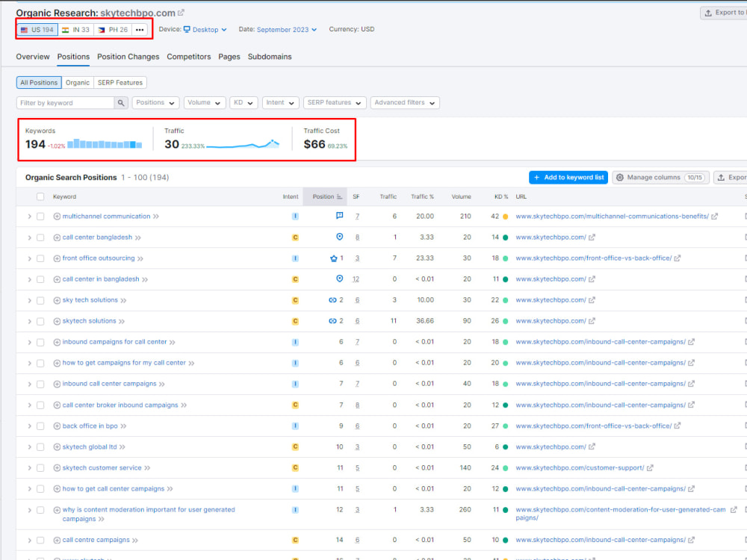
Task: Click the Commercial intent badge for call center bangladesh
Action: pyautogui.click(x=295, y=237)
